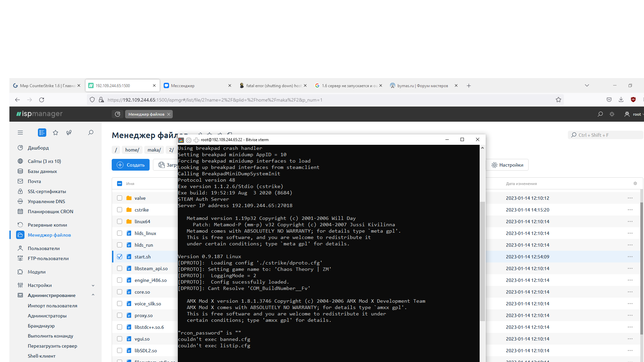Click the header search icon near root
Viewport: 644px width, 362px height.
click(x=600, y=114)
